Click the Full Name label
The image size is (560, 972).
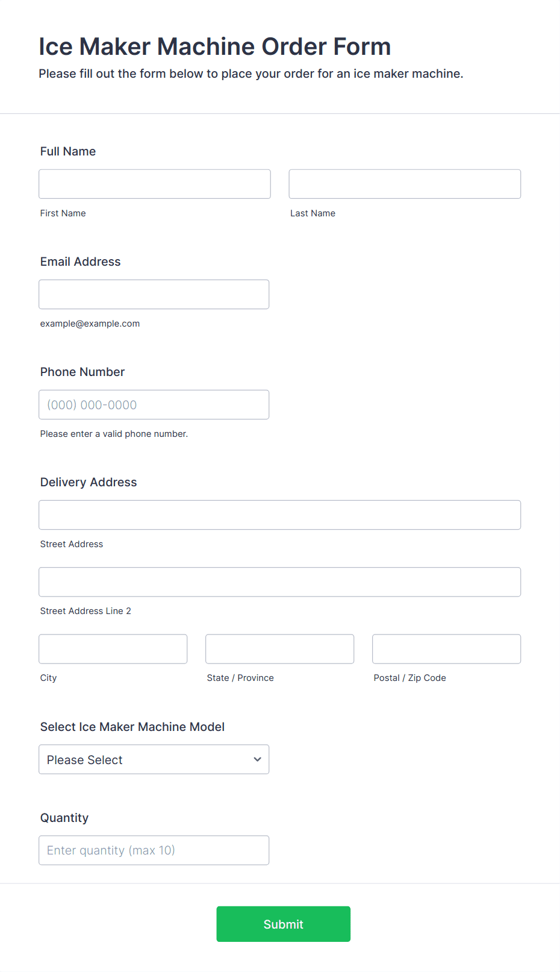click(68, 151)
